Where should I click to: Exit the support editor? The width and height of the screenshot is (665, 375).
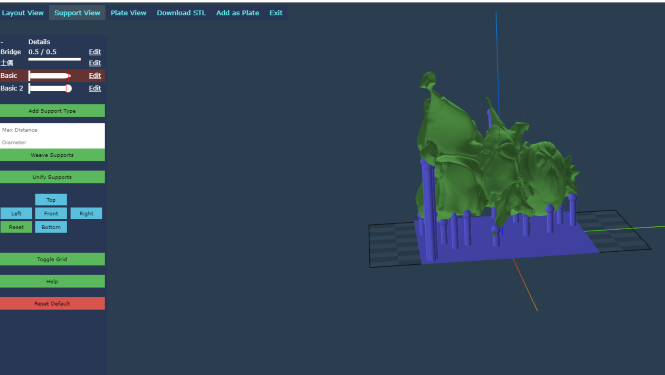tap(276, 13)
